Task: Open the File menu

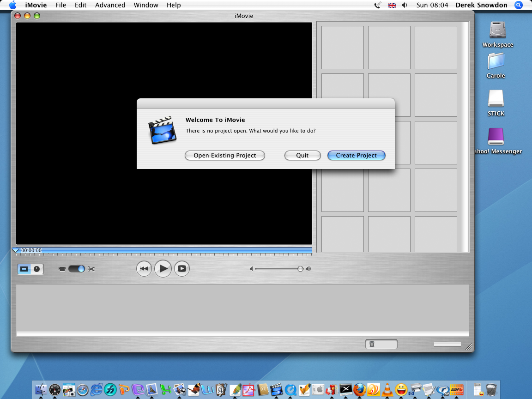Action: coord(61,5)
